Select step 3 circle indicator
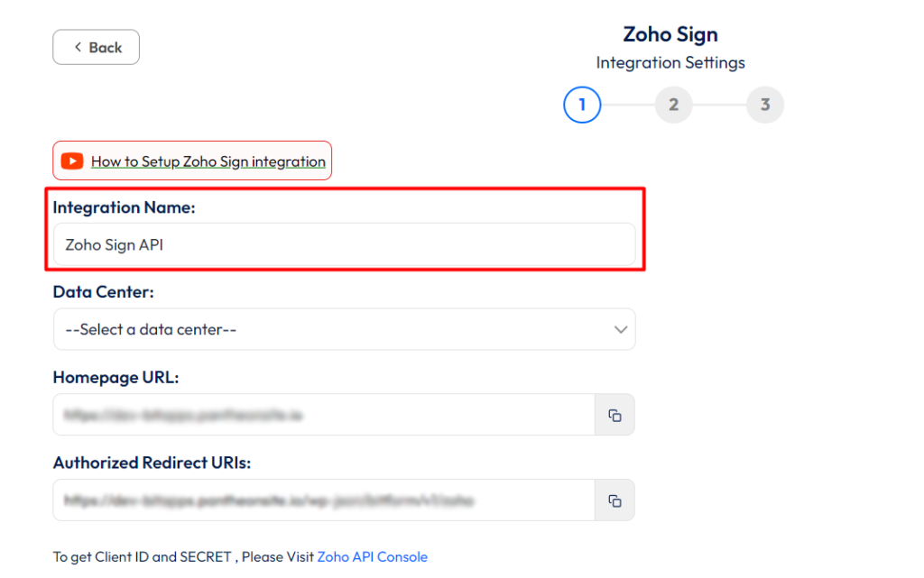This screenshot has width=924, height=578. 765,105
